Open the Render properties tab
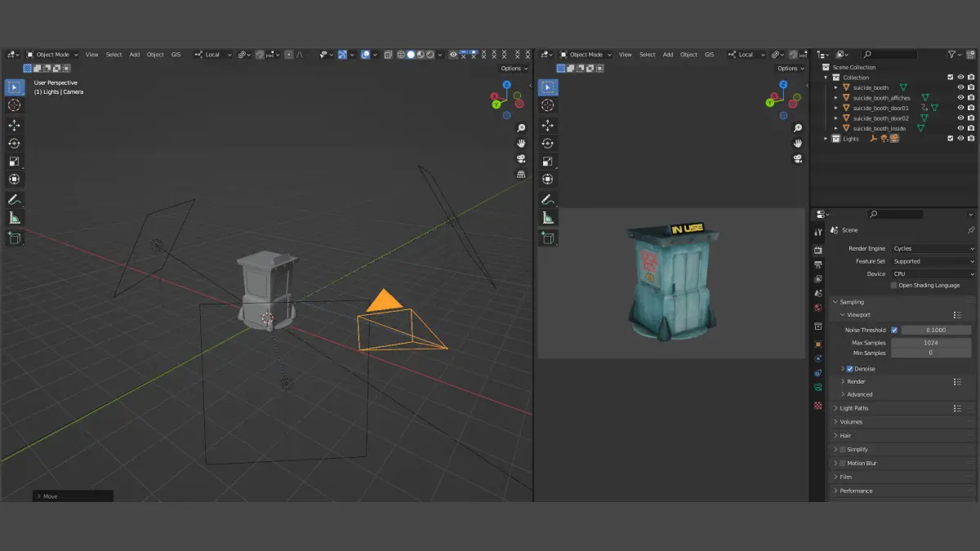Viewport: 980px width, 551px height. [818, 250]
